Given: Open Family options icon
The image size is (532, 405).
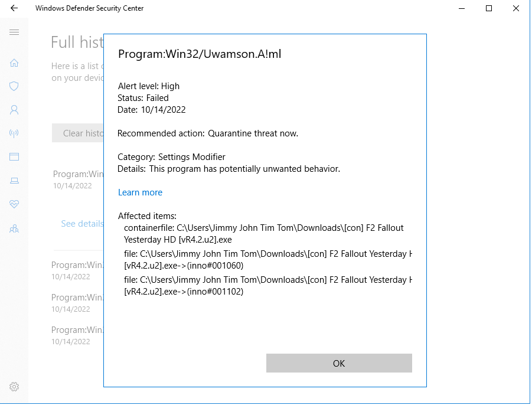Looking at the screenshot, I should 14,228.
